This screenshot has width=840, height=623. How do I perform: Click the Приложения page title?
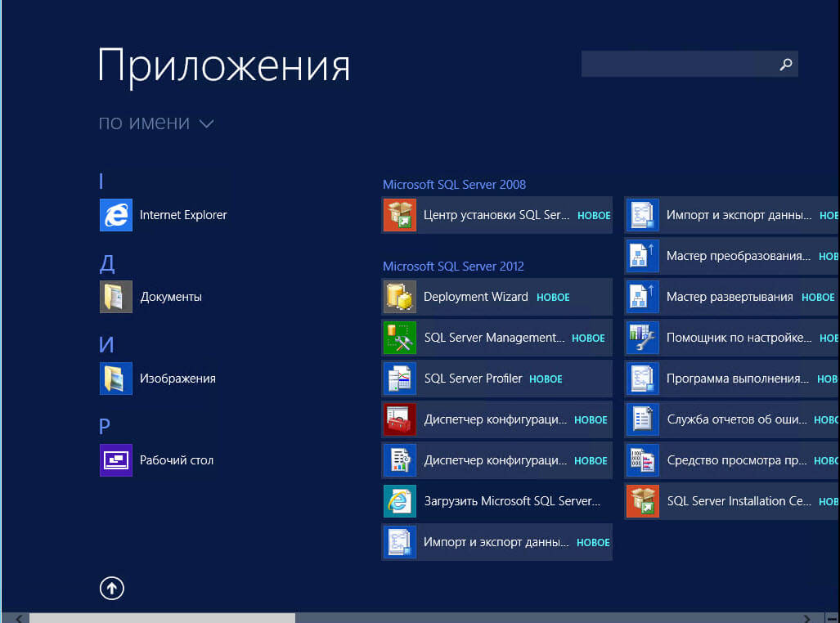224,66
